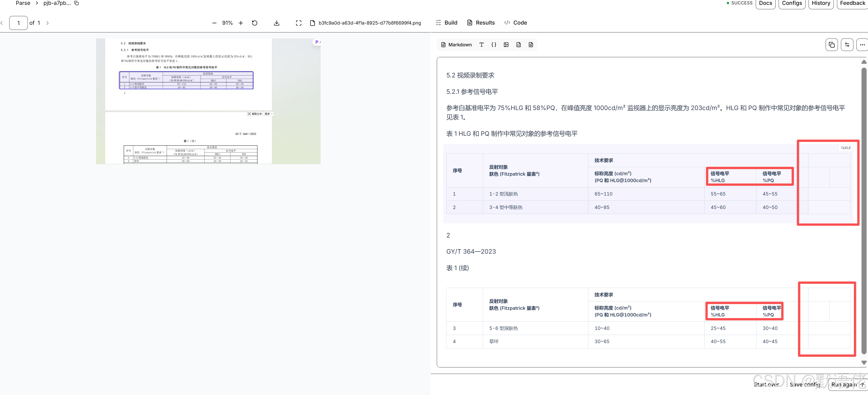The height and width of the screenshot is (395, 868).
Task: Open output display settings sliders
Action: click(x=847, y=44)
